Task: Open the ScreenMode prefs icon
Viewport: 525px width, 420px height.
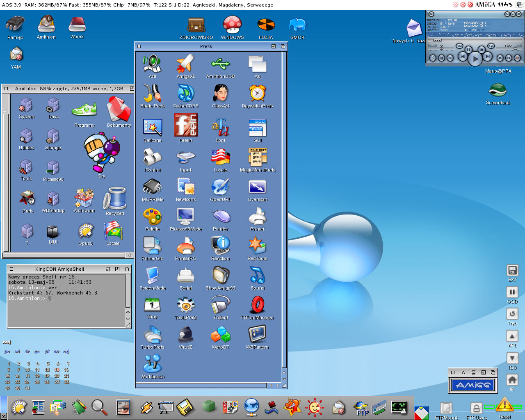Action: tap(152, 275)
